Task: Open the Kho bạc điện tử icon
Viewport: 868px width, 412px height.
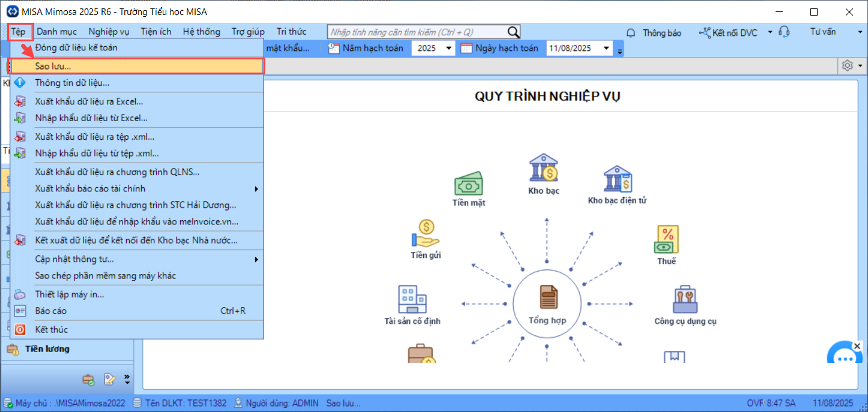Action: pos(618,179)
